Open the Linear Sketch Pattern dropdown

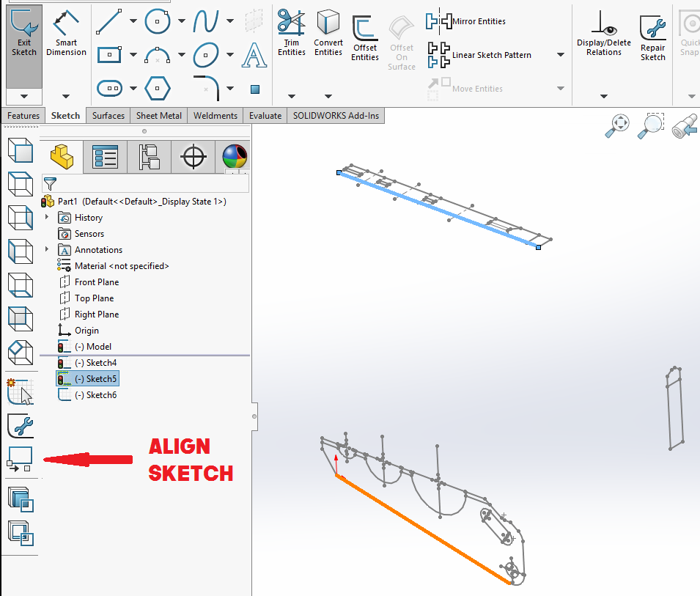click(x=561, y=55)
